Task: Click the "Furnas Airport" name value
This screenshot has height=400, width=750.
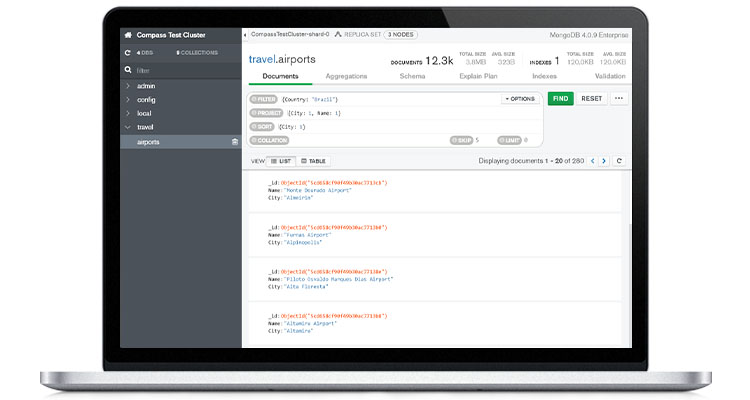Action: tap(307, 235)
